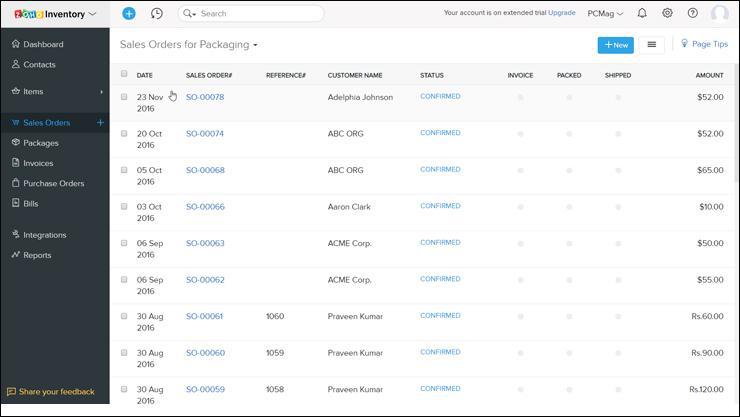
Task: Open the notifications bell
Action: click(642, 14)
